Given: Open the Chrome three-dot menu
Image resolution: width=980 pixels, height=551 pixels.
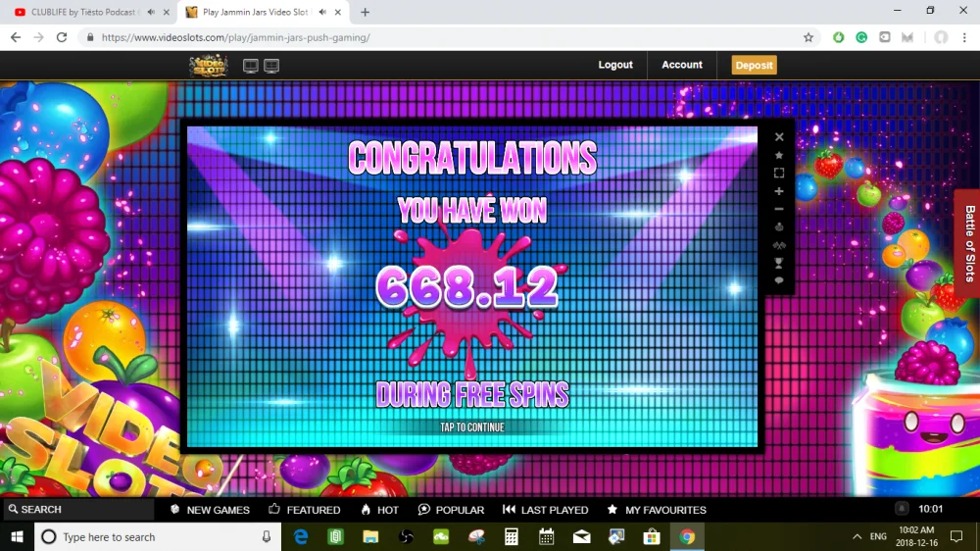Looking at the screenshot, I should (x=964, y=37).
